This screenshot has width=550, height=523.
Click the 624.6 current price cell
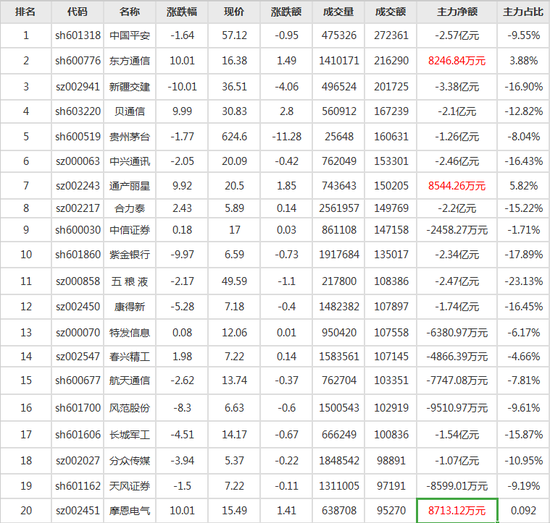pos(234,136)
